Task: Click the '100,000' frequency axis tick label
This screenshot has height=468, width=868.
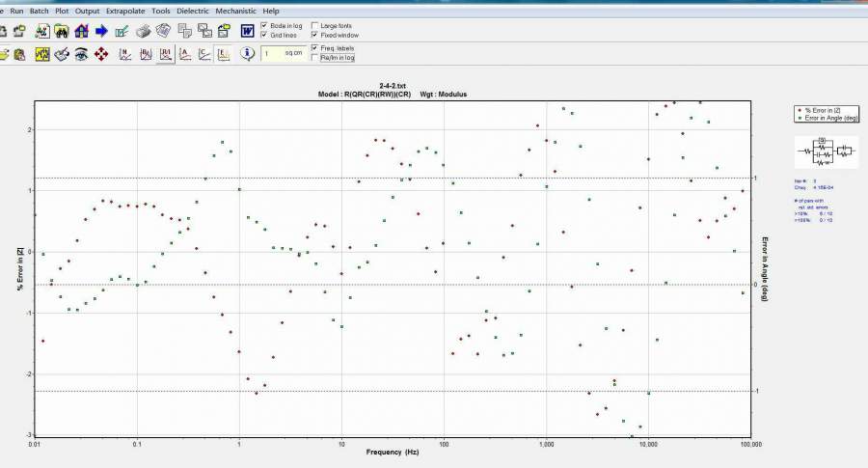Action: click(x=750, y=444)
